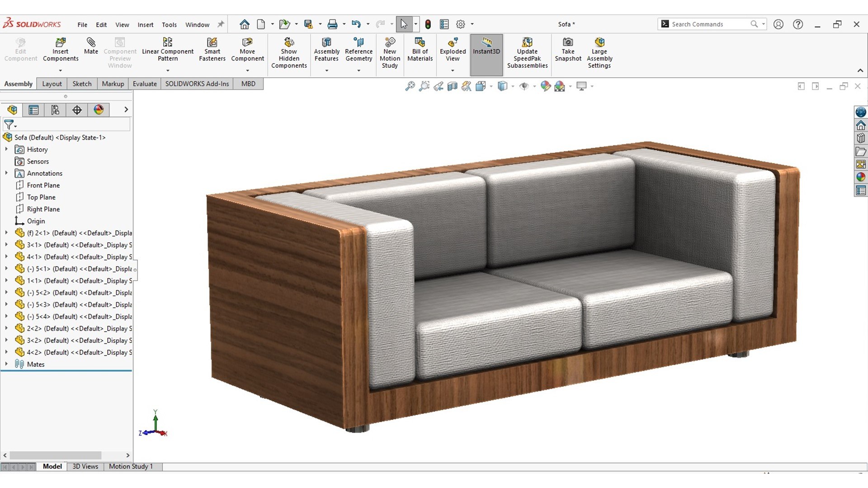Open the Appearances task pane icon
This screenshot has width=868, height=488.
861,177
